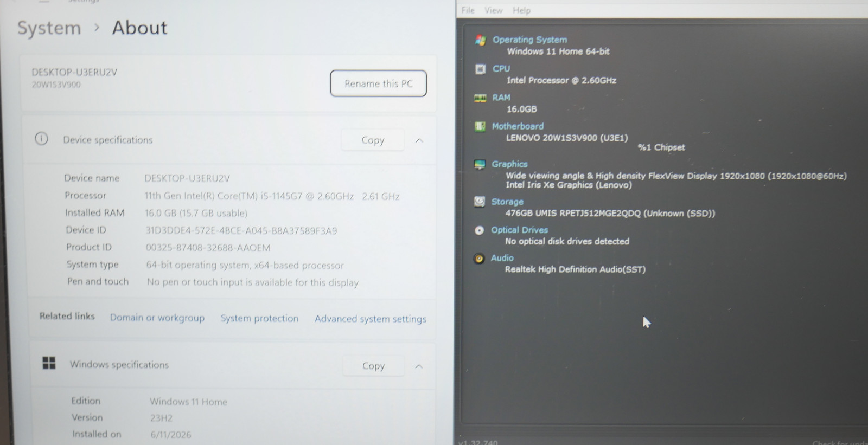Click the 16.0 GB (15.7 GB usable) value
The height and width of the screenshot is (445, 868).
click(196, 213)
